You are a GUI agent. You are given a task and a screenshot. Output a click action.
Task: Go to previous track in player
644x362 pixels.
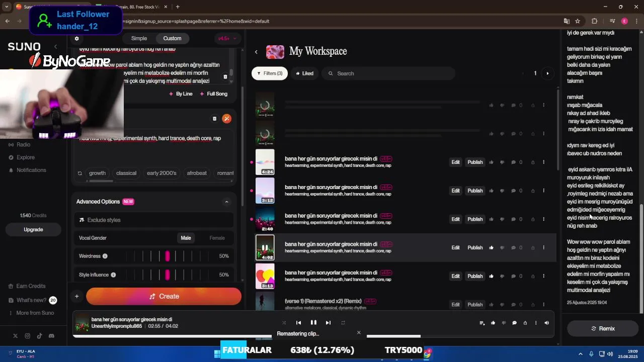(298, 323)
